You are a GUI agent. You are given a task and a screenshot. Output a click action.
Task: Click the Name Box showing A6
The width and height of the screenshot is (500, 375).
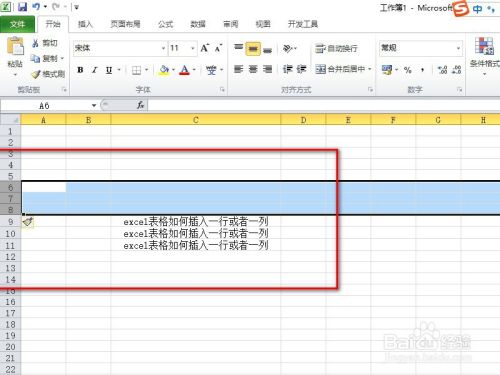pos(45,106)
